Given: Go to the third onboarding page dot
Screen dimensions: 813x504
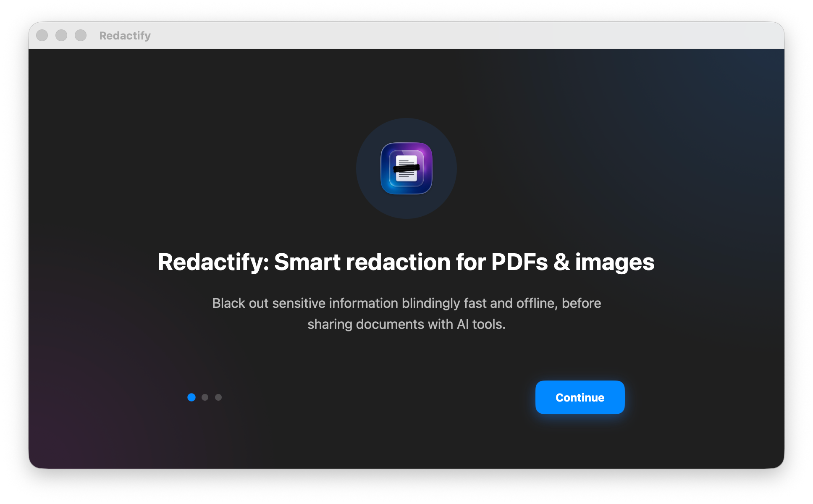Looking at the screenshot, I should 218,397.
